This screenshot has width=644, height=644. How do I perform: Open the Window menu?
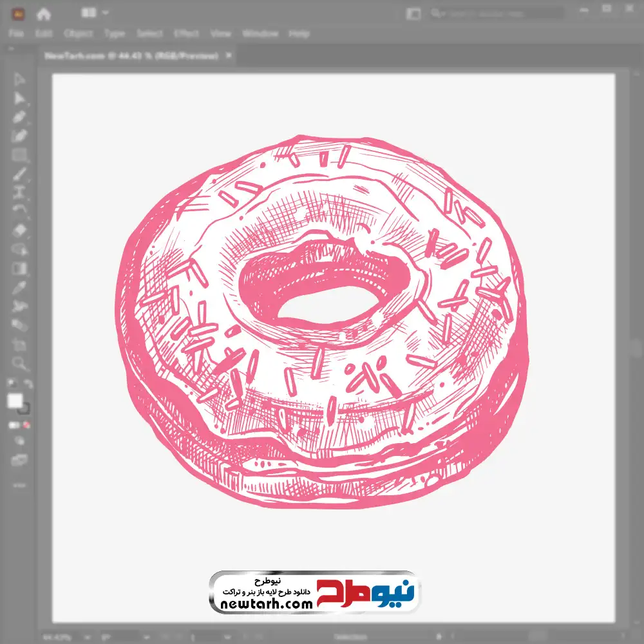coord(260,33)
